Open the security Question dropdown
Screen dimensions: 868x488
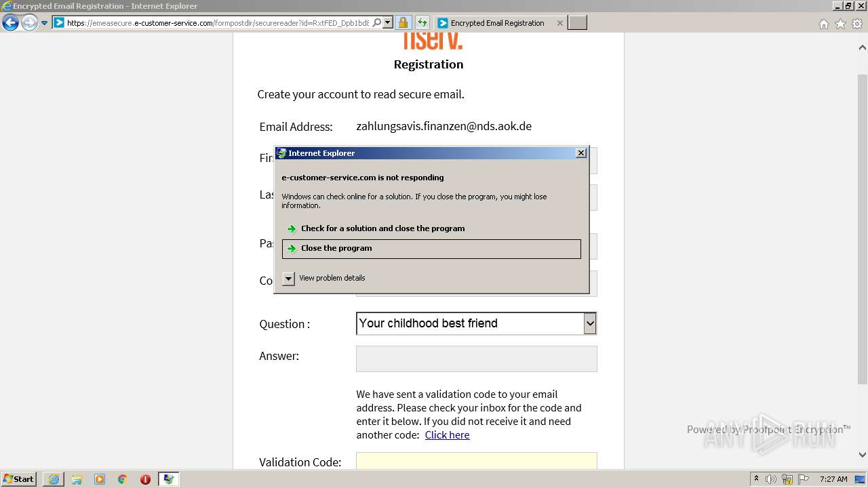pyautogui.click(x=476, y=323)
